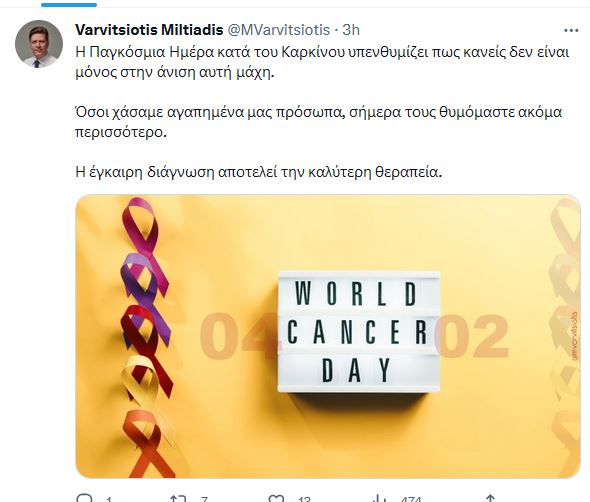Click the last tweet sentence about έγκαιρη διάγνωση
Viewport: 590px width, 502px height.
259,172
